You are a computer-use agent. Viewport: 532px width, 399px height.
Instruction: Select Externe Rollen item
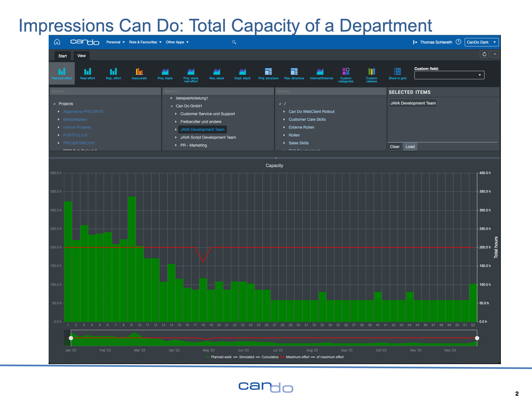pyautogui.click(x=301, y=127)
